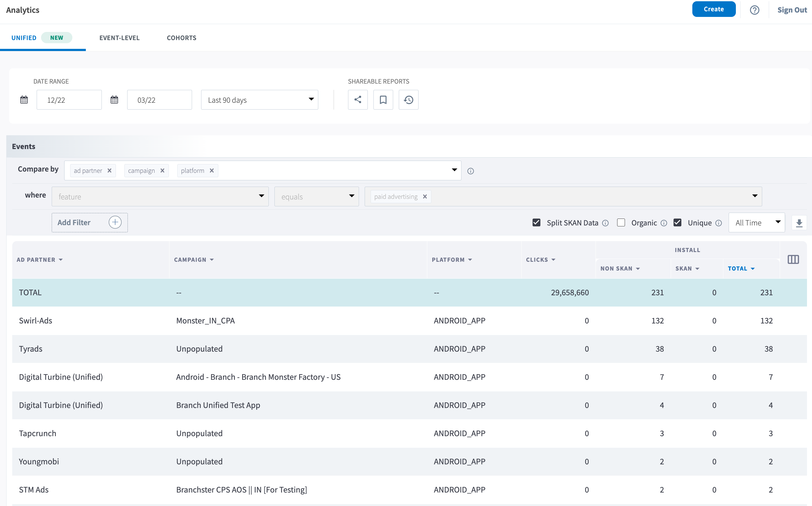
Task: Click the Compare by info icon
Action: 471,171
